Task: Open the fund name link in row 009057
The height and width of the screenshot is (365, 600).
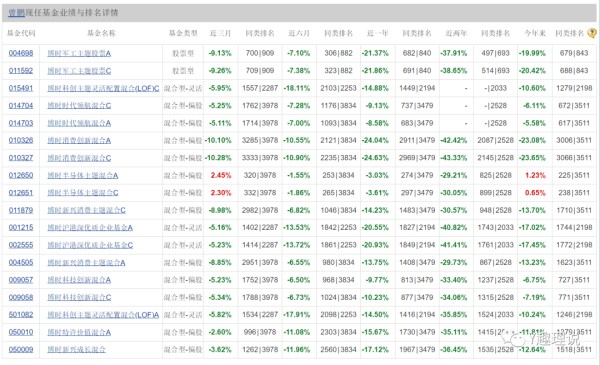Action: click(x=79, y=280)
